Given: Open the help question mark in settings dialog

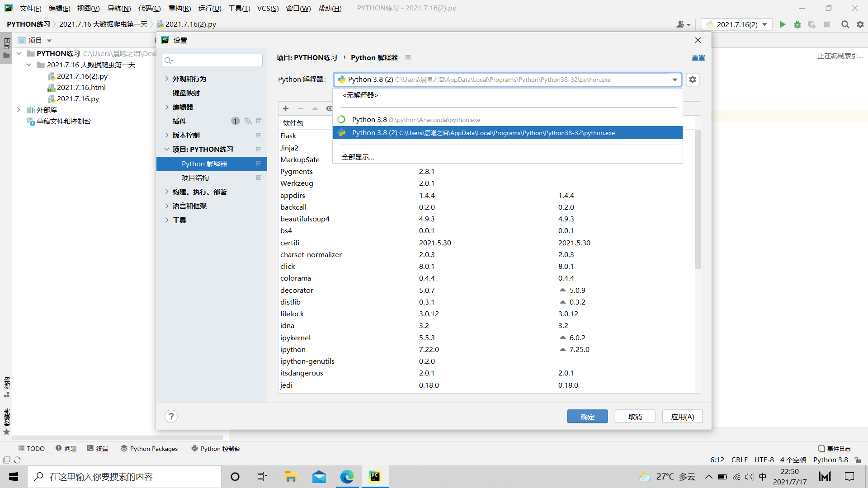Looking at the screenshot, I should (x=171, y=416).
